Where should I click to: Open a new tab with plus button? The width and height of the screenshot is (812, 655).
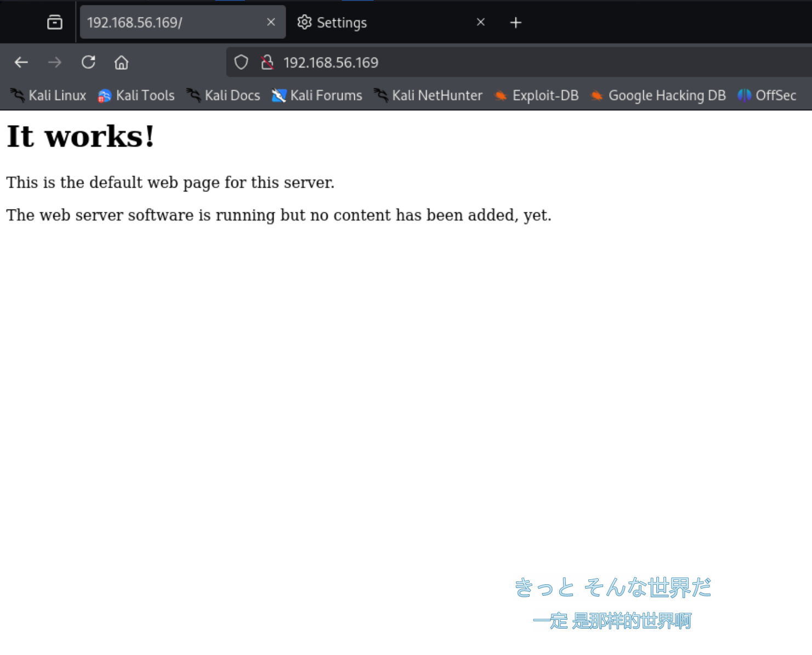pyautogui.click(x=515, y=22)
